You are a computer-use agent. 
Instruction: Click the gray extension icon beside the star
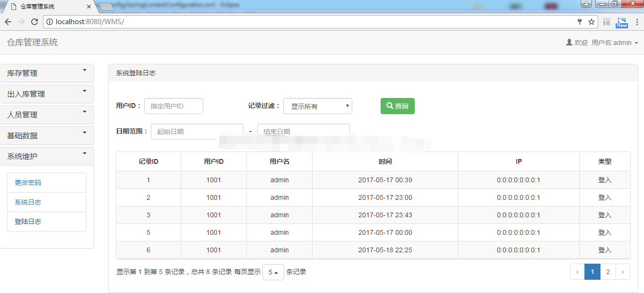pos(607,22)
